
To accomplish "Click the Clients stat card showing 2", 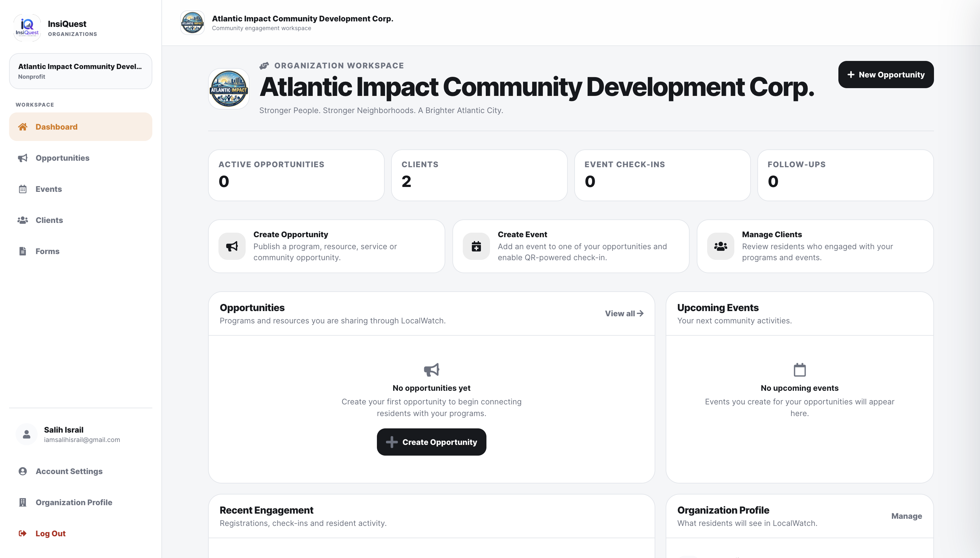I will click(479, 175).
